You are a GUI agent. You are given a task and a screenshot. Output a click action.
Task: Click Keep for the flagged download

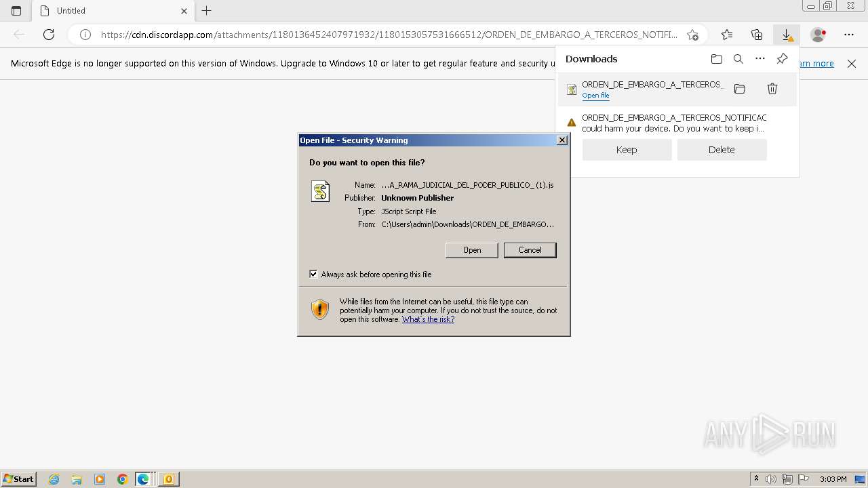627,150
